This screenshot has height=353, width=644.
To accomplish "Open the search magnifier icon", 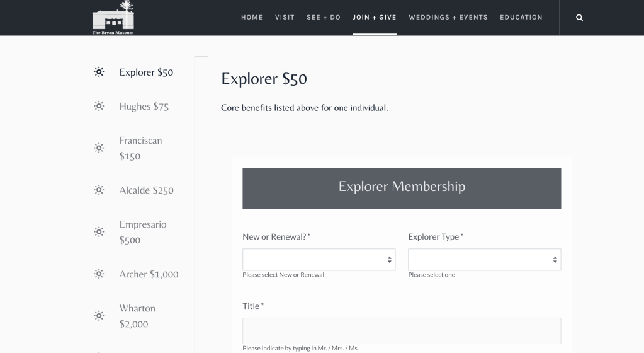I will coord(579,18).
